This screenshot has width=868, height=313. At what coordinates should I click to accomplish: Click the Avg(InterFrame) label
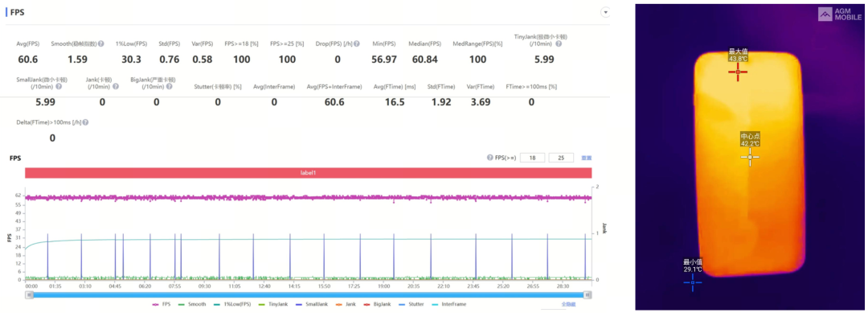pos(274,86)
